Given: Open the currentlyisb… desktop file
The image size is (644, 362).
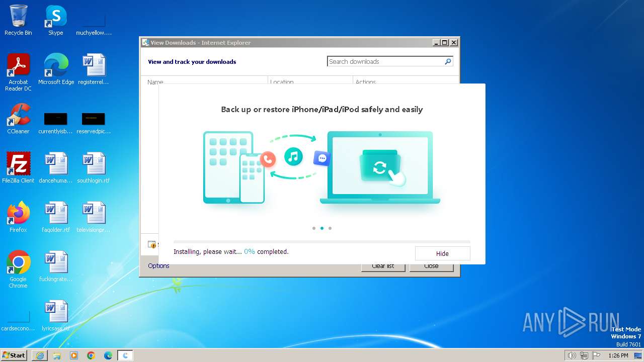Looking at the screenshot, I should pyautogui.click(x=56, y=123).
